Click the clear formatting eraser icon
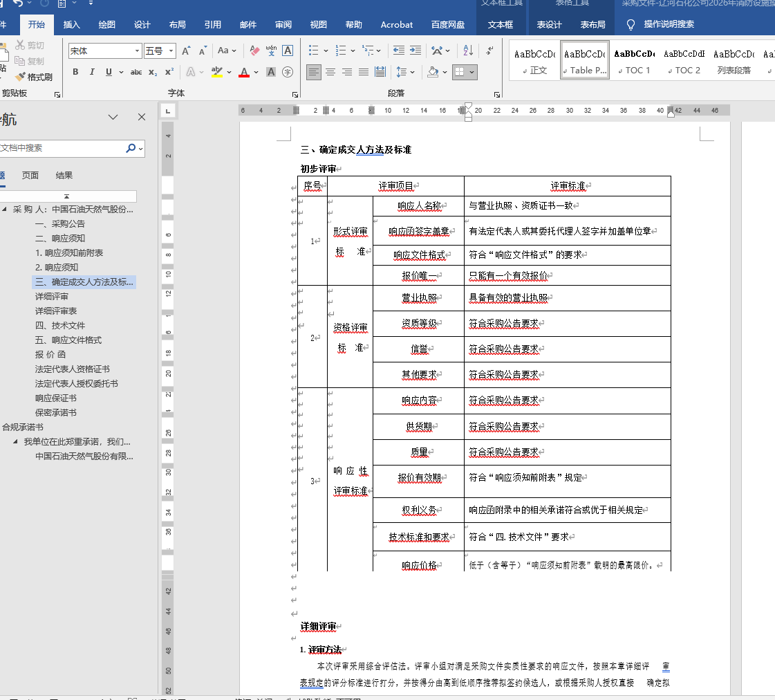 [x=254, y=50]
